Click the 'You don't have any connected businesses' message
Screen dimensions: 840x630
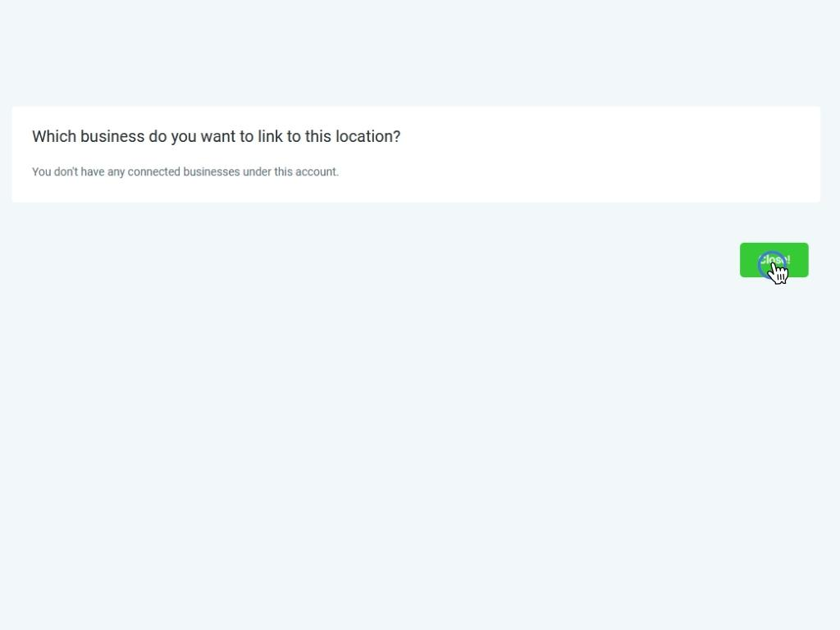point(185,172)
